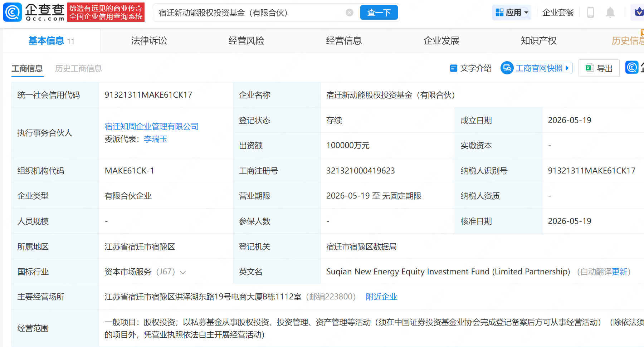Click the 登记机关 value 宿迁市宿豫区数据局
This screenshot has height=347, width=644.
click(x=361, y=246)
